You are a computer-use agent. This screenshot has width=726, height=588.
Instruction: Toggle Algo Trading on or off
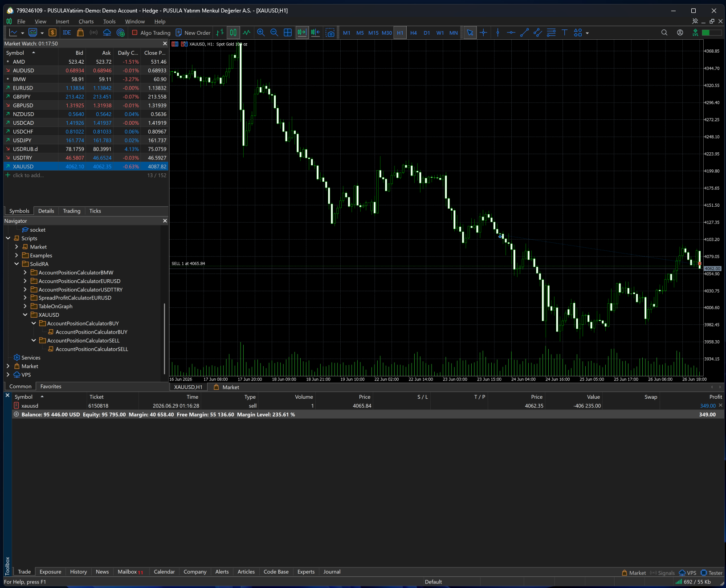tap(151, 33)
